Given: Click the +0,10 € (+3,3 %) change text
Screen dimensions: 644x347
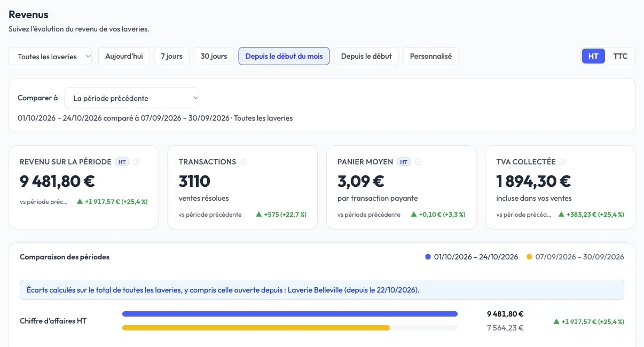Looking at the screenshot, I should point(442,215).
